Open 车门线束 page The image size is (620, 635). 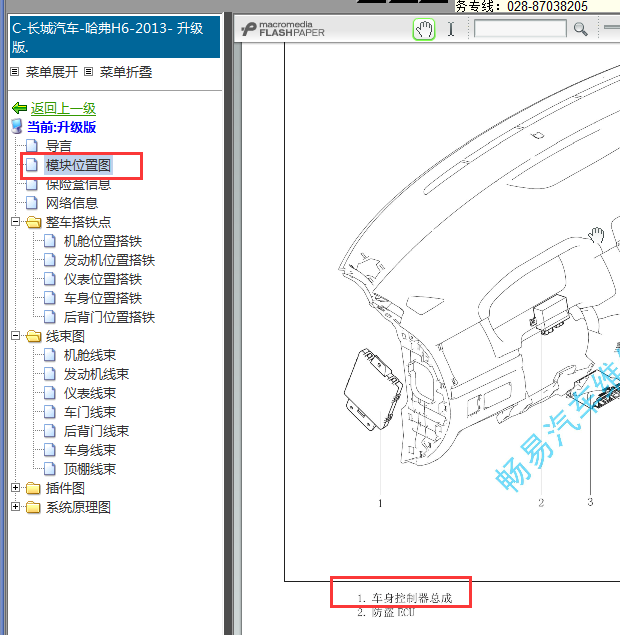(x=90, y=412)
